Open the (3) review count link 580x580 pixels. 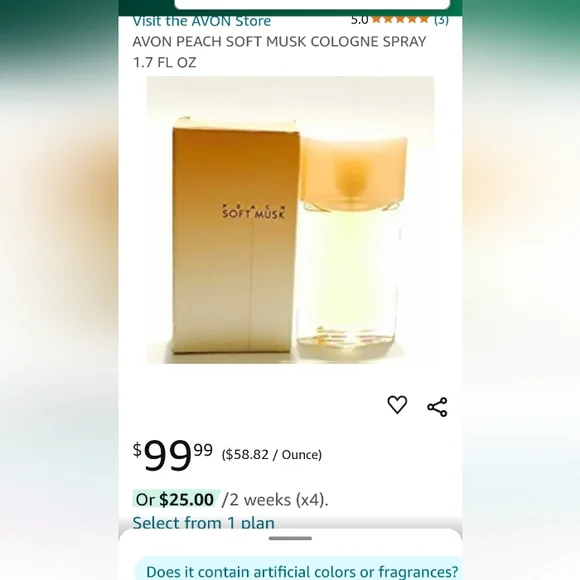tap(441, 19)
